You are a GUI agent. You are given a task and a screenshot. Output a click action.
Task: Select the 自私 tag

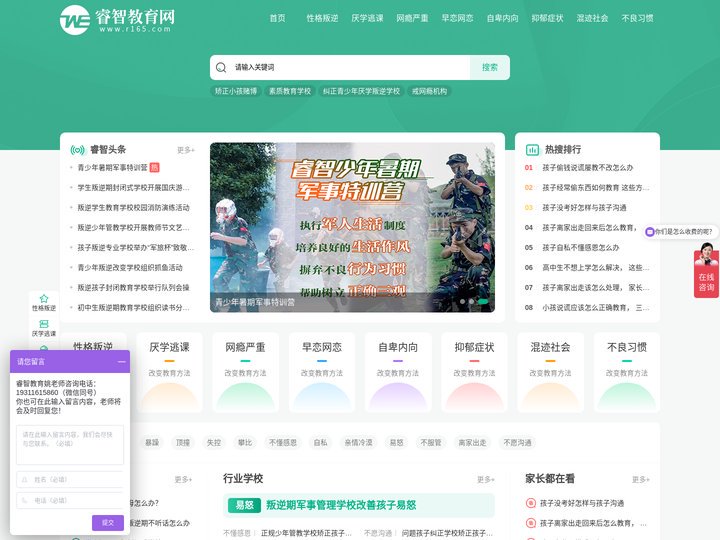(321, 443)
